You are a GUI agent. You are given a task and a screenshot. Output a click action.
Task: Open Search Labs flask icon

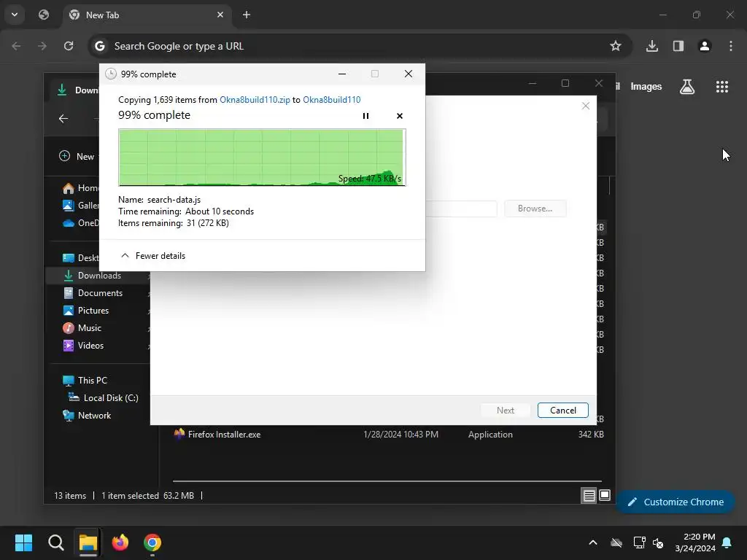[x=687, y=87]
